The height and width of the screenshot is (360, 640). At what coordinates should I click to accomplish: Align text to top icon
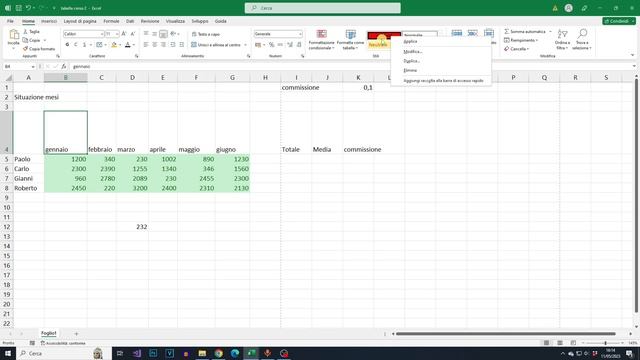tap(146, 34)
